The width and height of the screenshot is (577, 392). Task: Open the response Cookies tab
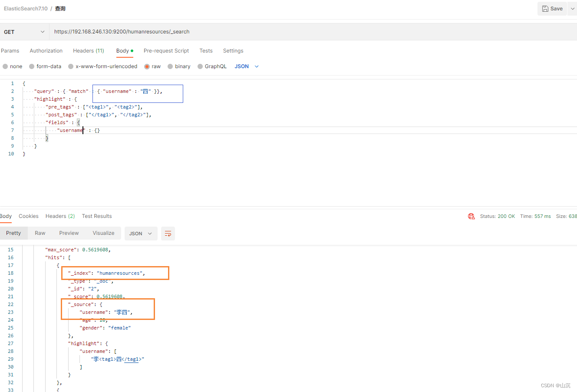coord(29,216)
